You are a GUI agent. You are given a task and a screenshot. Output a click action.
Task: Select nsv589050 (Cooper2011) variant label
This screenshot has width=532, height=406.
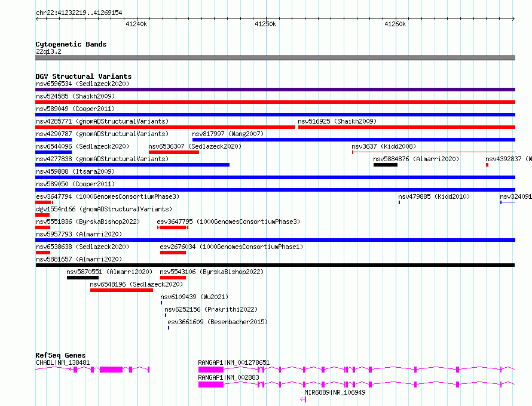(x=75, y=184)
